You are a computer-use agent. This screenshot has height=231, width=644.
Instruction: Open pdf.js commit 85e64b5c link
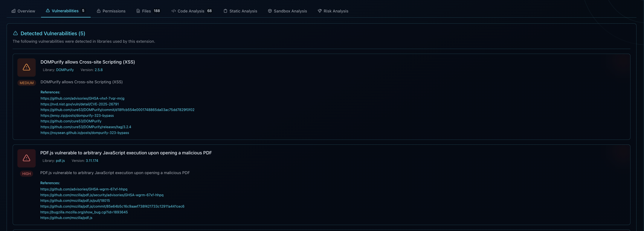click(x=112, y=207)
